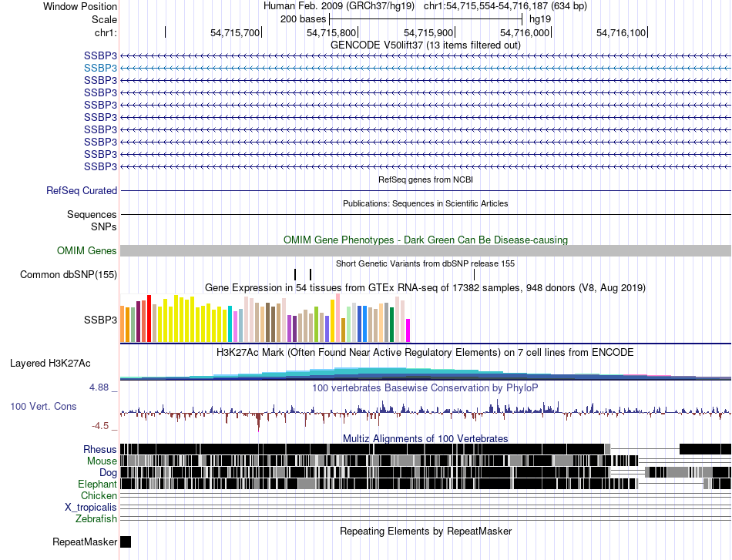The width and height of the screenshot is (732, 560).
Task: Open Short Genetic Variants from dbSNP release 155
Action: coord(425,263)
